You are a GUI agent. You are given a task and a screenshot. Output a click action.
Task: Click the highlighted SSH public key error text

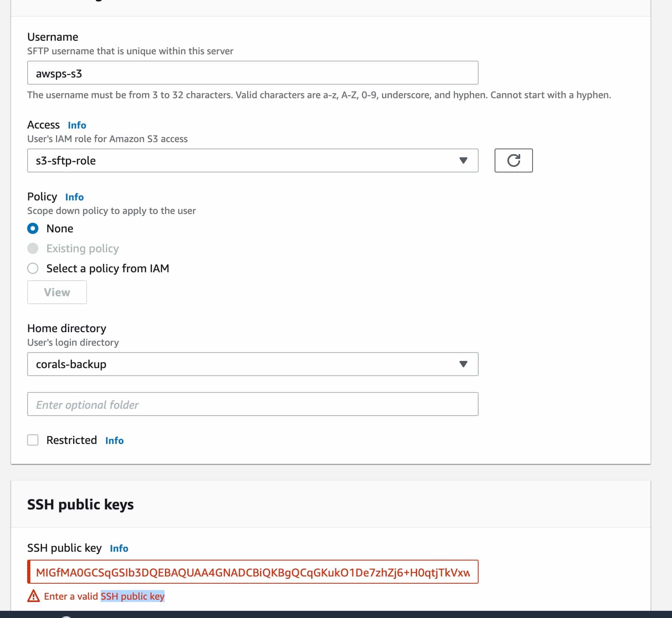click(x=133, y=596)
